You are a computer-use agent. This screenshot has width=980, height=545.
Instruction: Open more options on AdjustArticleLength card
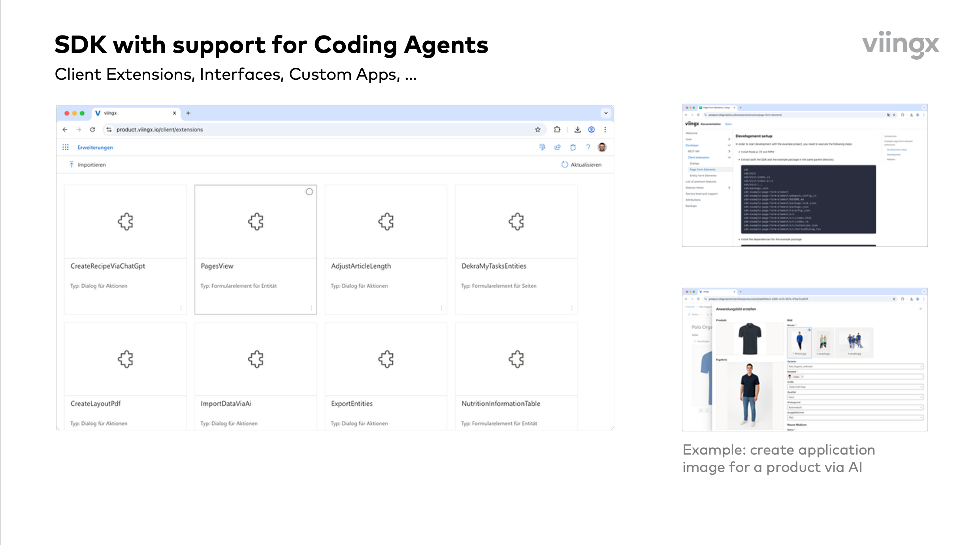click(441, 308)
